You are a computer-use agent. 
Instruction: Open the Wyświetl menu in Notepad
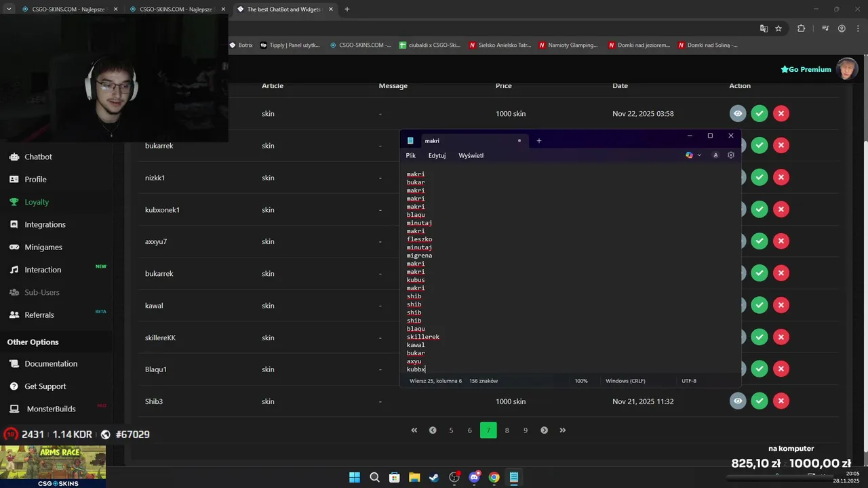pos(471,155)
